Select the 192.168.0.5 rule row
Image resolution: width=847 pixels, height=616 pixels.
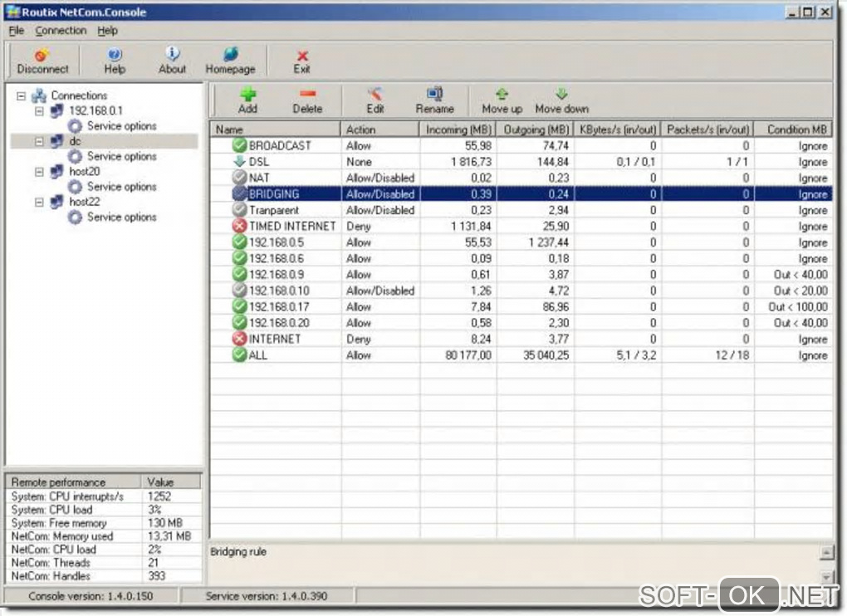[x=521, y=242]
